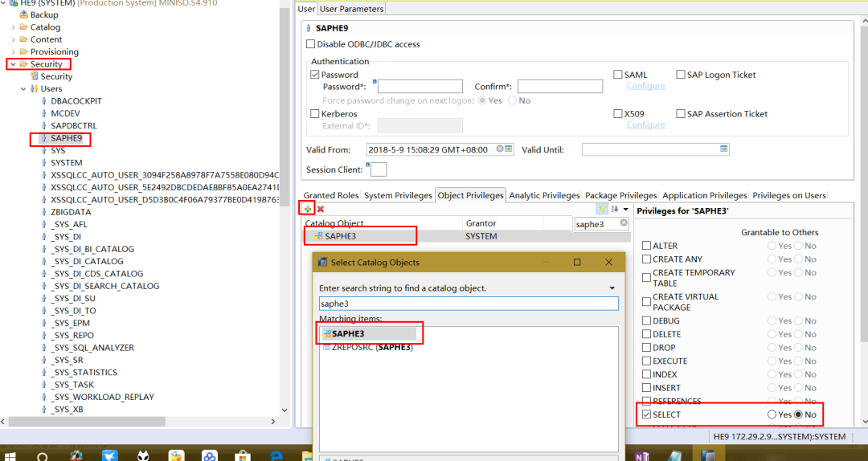Click the Microsoft Store taskbar icon

[243, 455]
